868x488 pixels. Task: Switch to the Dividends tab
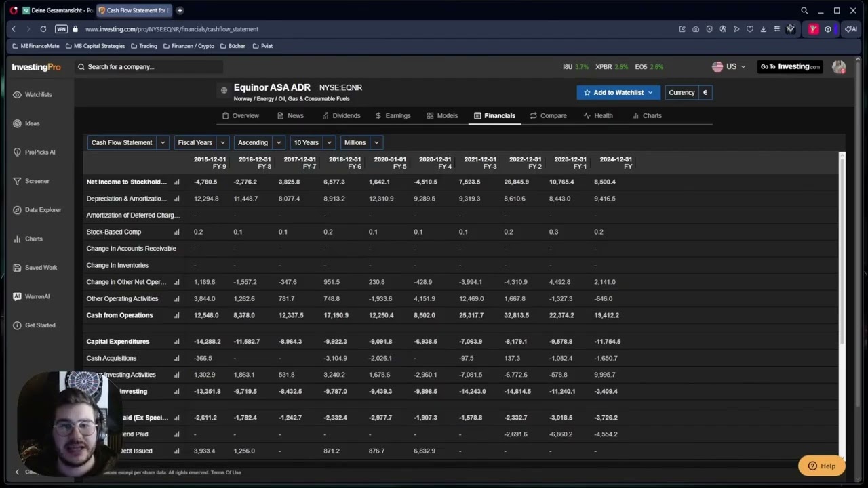[x=342, y=116]
